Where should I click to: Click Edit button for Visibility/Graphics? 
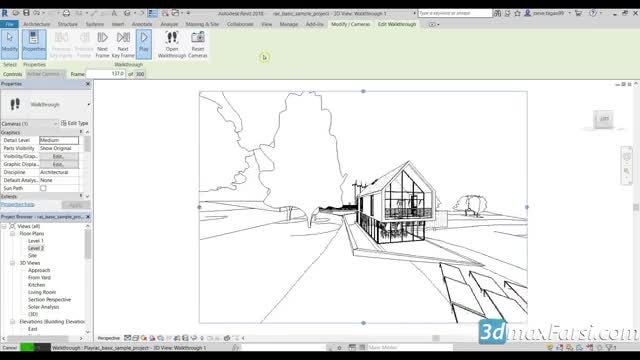tap(59, 156)
